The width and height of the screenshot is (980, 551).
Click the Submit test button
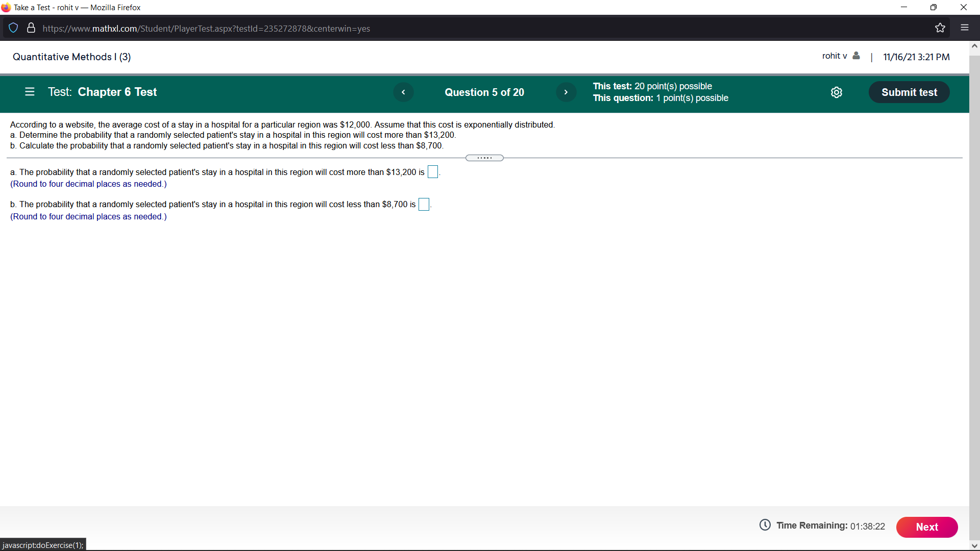point(909,92)
